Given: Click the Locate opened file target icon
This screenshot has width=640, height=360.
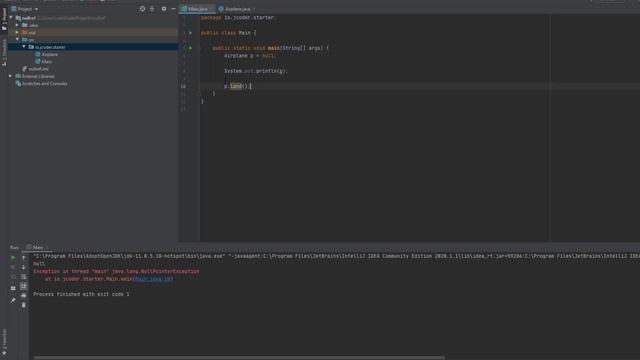Looking at the screenshot, I should pos(142,9).
